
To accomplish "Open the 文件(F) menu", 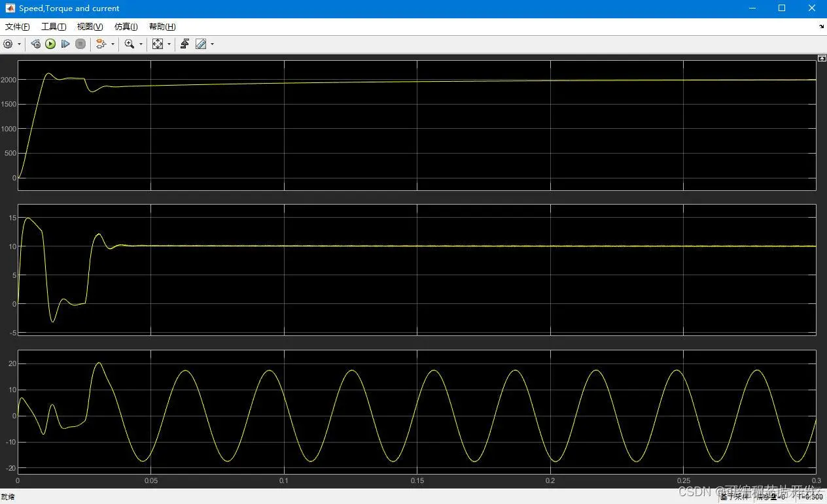I will point(18,27).
